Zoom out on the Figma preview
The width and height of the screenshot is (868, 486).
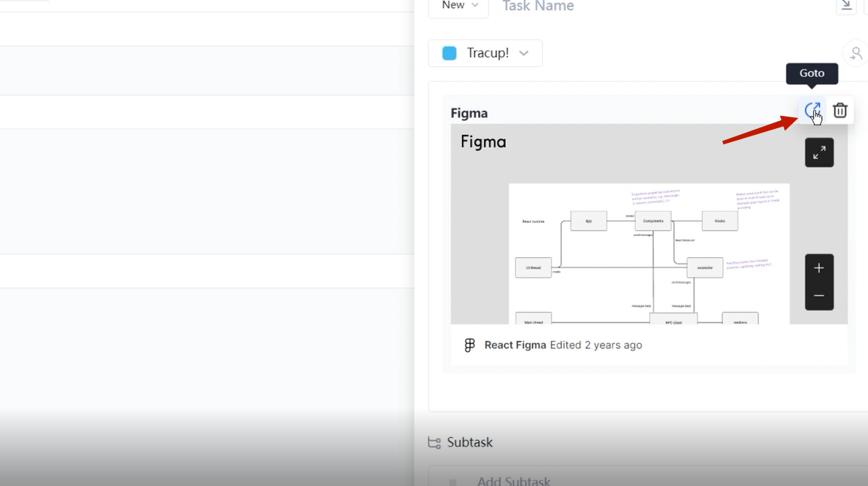point(818,296)
